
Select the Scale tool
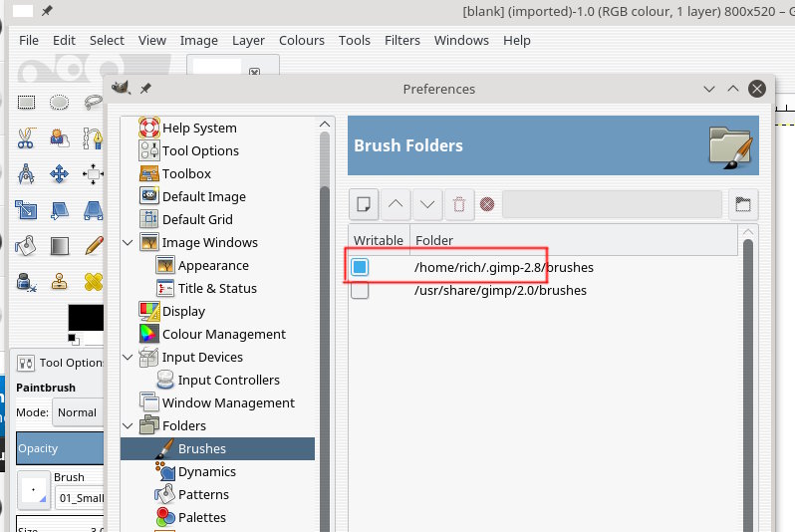click(x=26, y=210)
